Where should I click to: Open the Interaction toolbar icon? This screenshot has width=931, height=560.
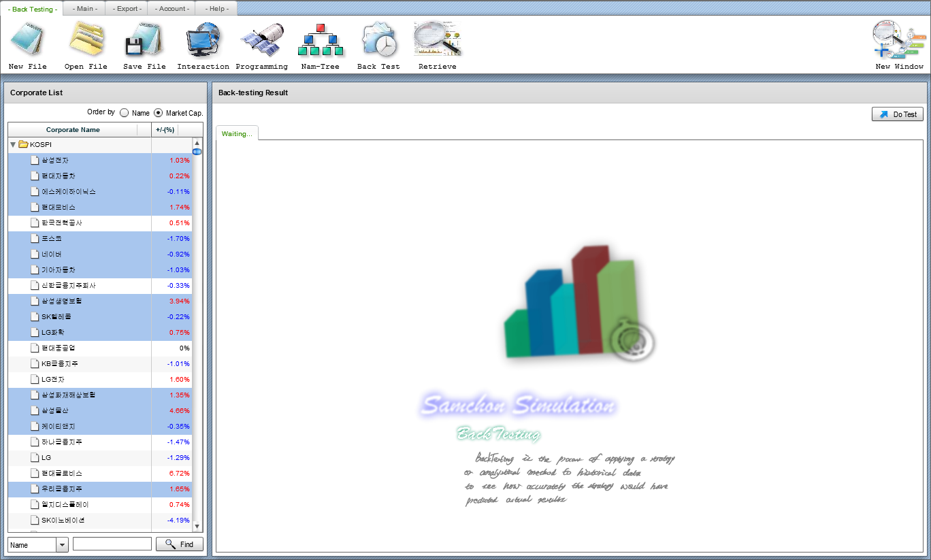203,39
